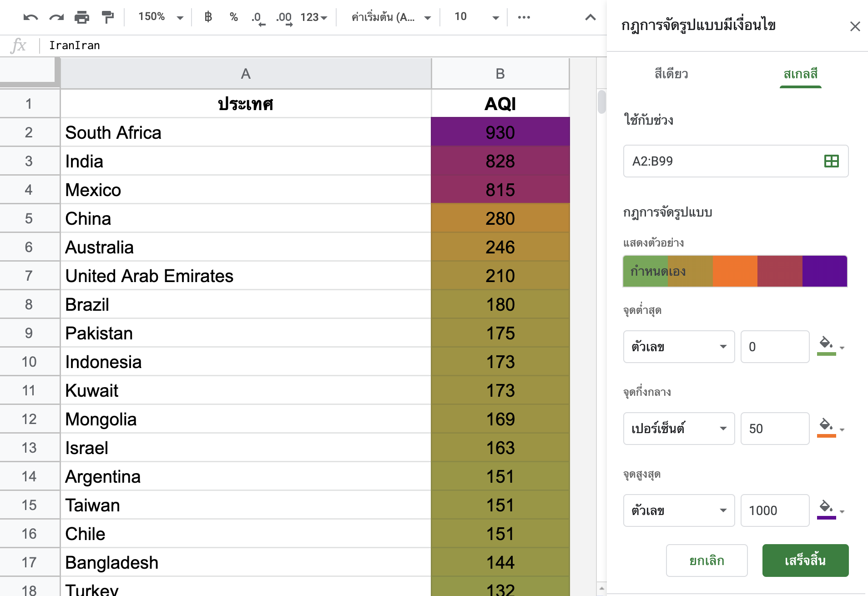This screenshot has height=596, width=868.
Task: Select the Mongolia cell
Action: (x=246, y=419)
